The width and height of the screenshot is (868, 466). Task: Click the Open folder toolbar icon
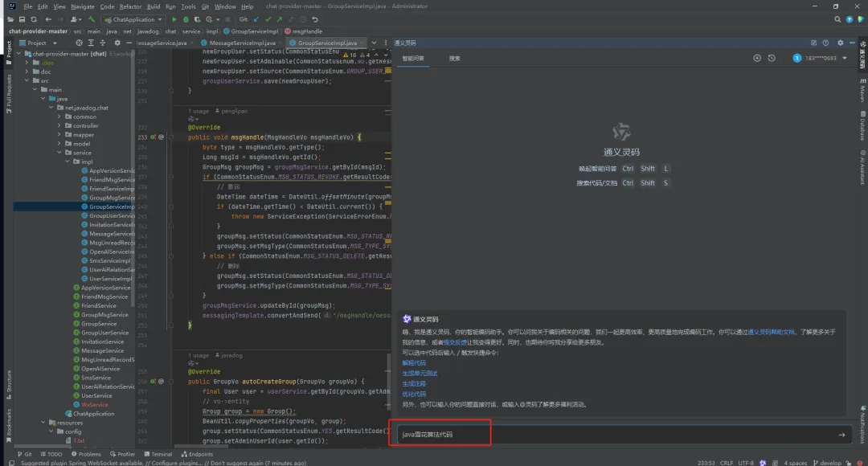click(10, 19)
